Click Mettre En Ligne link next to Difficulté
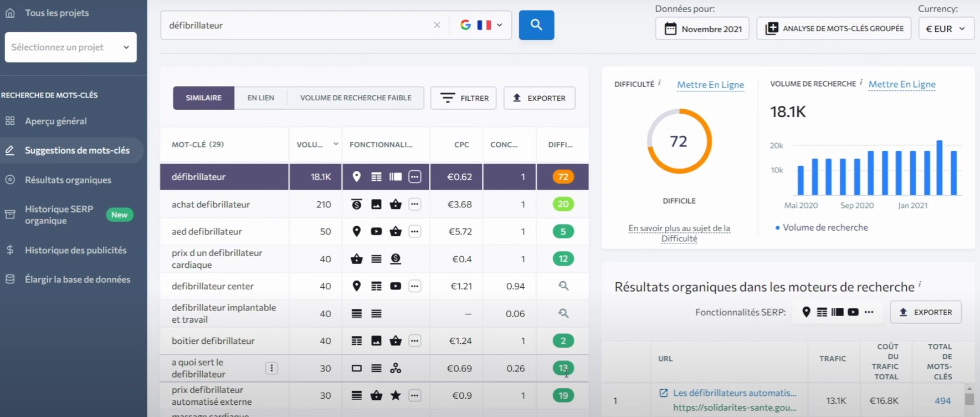 click(x=710, y=85)
